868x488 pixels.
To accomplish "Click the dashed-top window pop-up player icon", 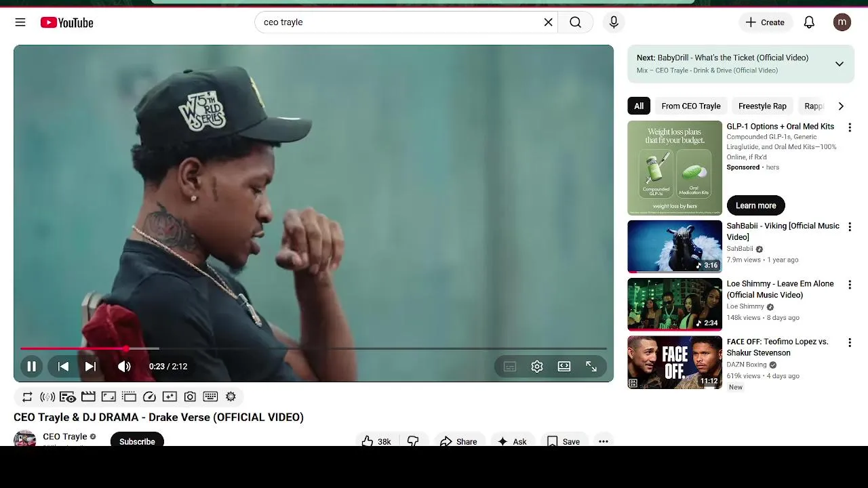I will (129, 396).
